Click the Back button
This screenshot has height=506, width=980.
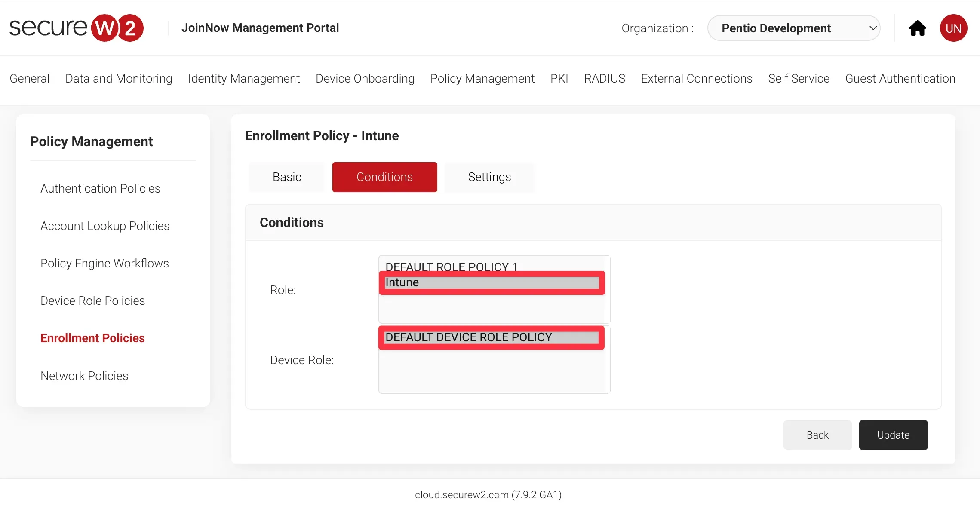[817, 435]
